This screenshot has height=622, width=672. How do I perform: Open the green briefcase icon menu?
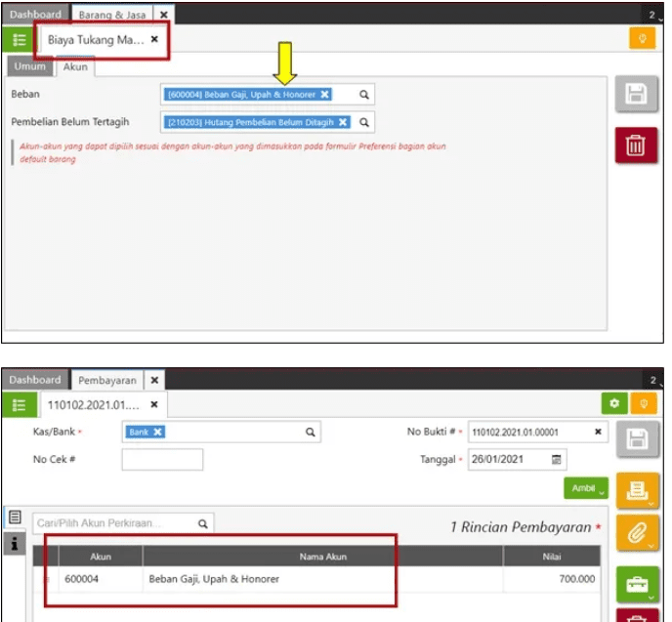tap(637, 584)
